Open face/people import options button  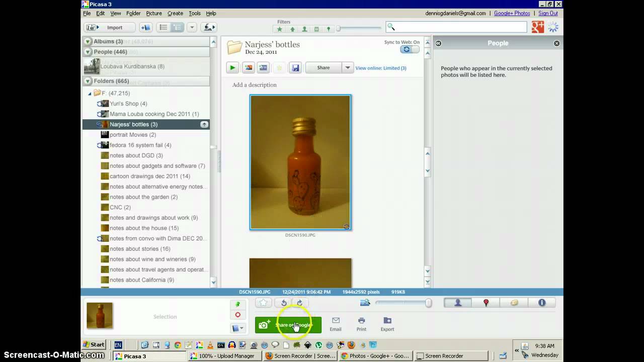pyautogui.click(x=209, y=28)
